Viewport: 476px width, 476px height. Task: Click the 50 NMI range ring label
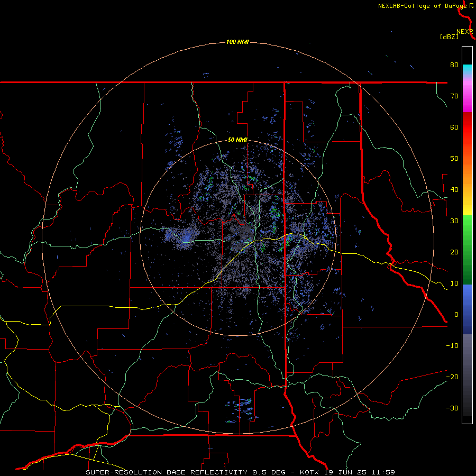237,140
